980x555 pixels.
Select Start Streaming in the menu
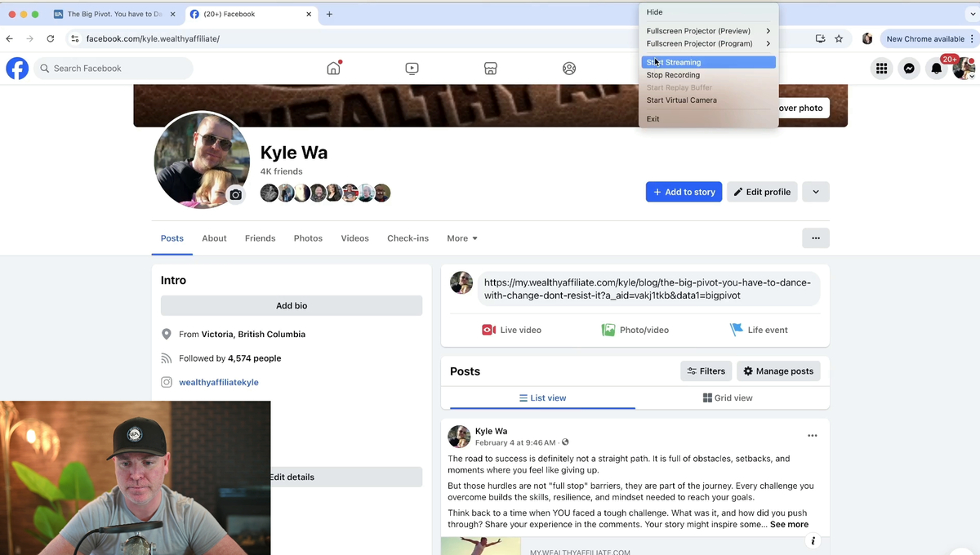tap(709, 62)
